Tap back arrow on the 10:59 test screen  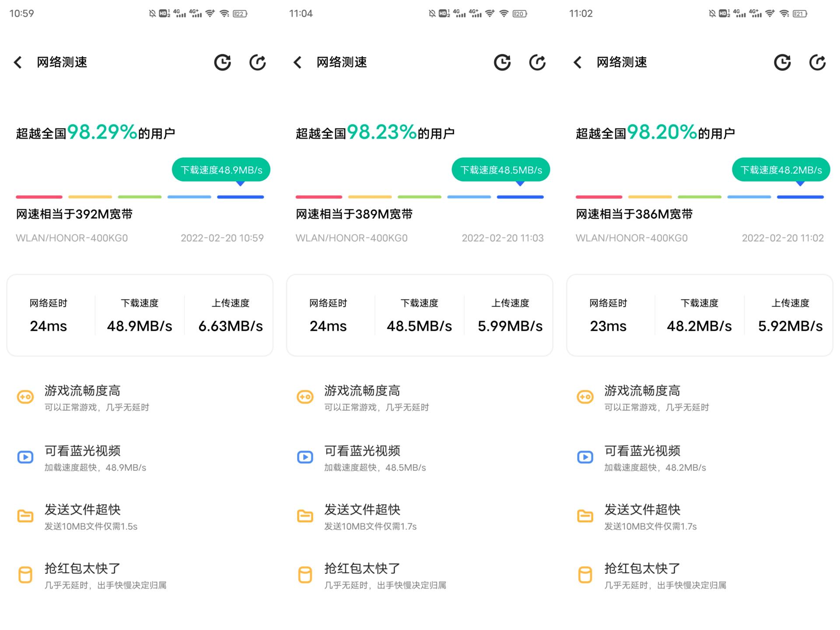[x=18, y=63]
